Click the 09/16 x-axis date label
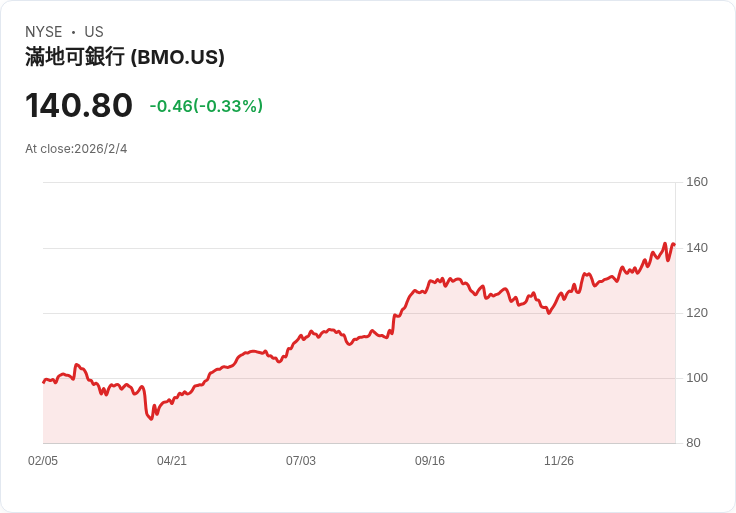736x513 pixels. (430, 461)
